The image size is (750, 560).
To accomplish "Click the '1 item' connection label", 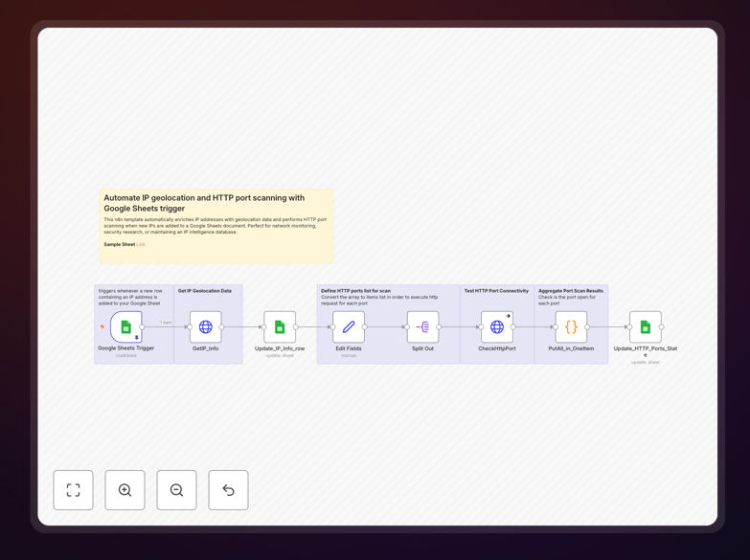I will pyautogui.click(x=166, y=323).
